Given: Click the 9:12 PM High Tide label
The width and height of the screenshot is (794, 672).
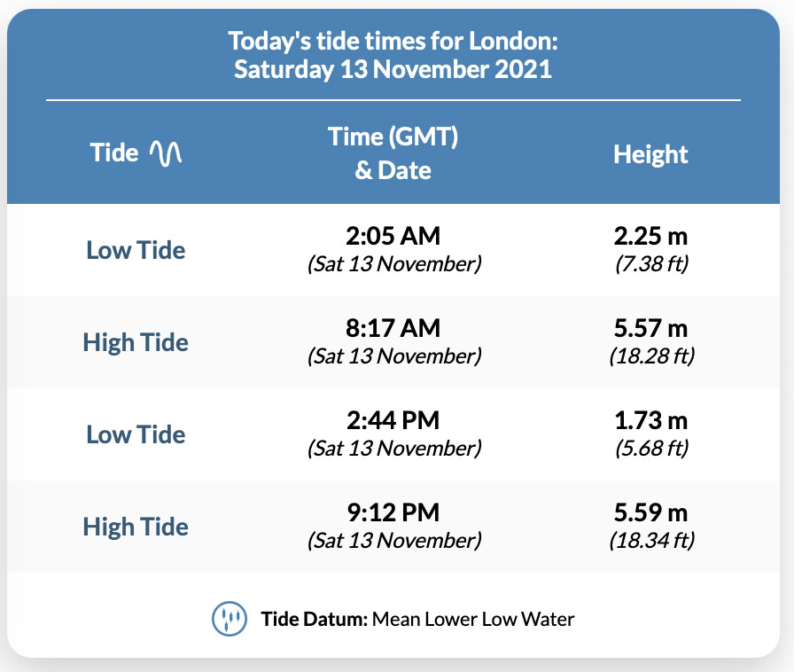Looking at the screenshot, I should coord(136,527).
